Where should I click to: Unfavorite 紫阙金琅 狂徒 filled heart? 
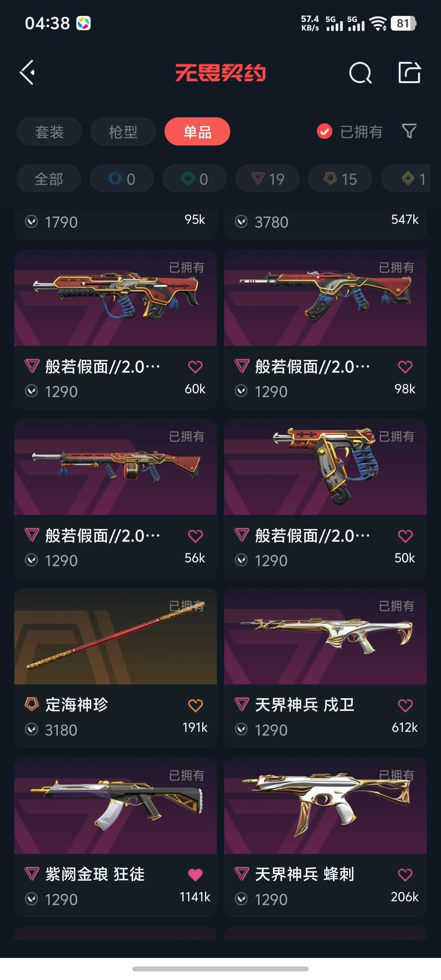195,875
